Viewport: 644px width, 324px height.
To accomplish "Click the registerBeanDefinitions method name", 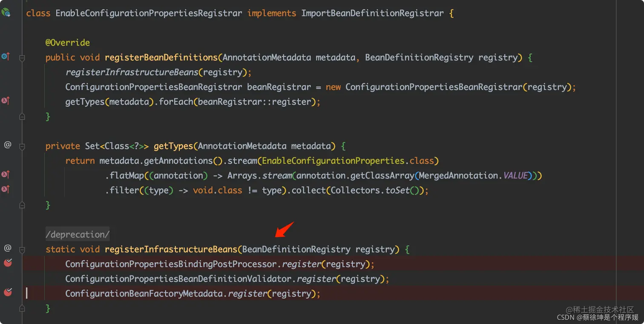I will point(161,58).
